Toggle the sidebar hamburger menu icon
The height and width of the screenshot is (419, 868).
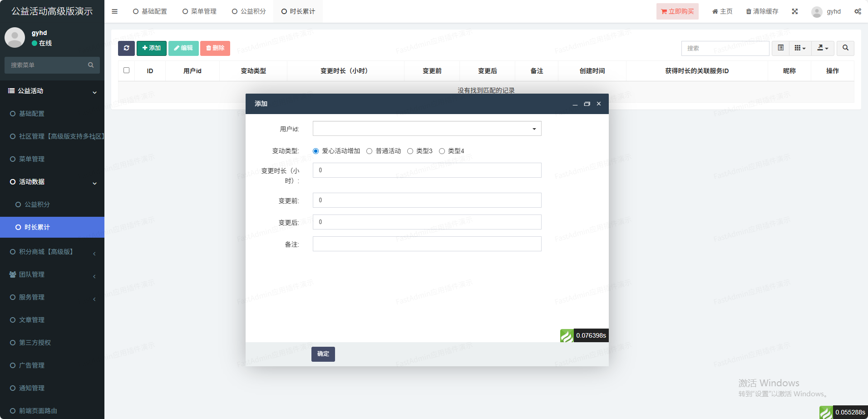coord(114,11)
